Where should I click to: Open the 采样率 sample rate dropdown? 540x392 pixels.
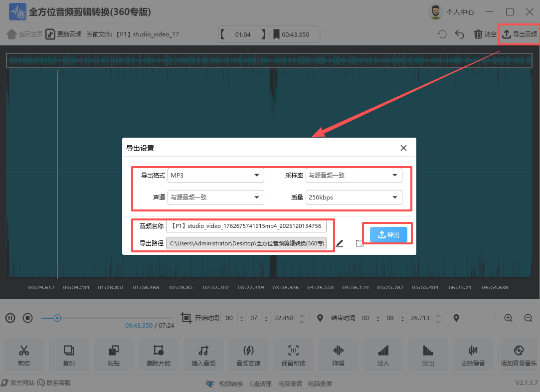click(354, 175)
